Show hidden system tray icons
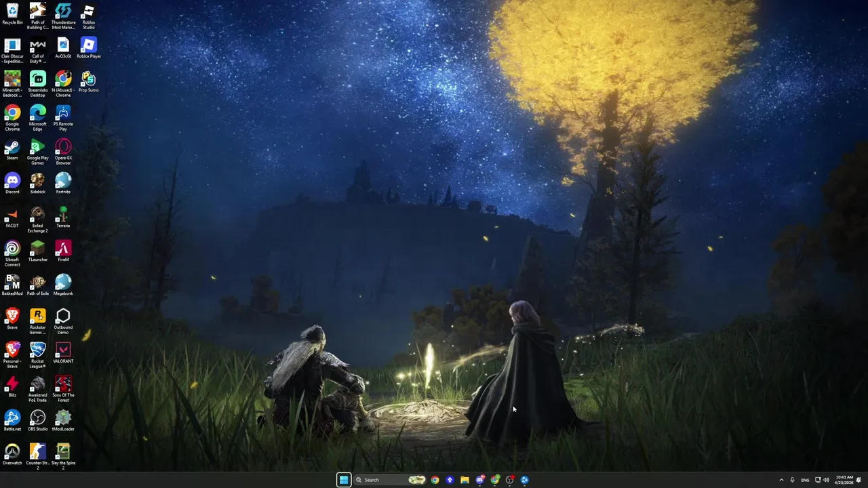 click(x=781, y=480)
